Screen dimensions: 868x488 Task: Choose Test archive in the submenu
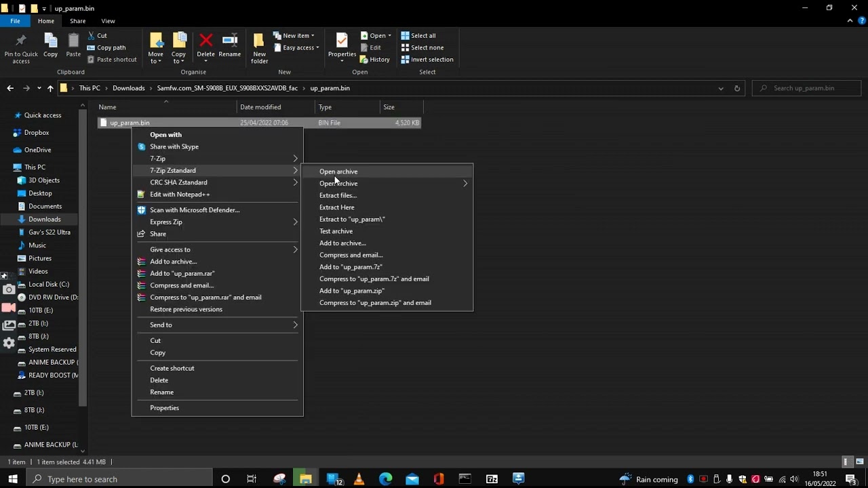click(387, 231)
